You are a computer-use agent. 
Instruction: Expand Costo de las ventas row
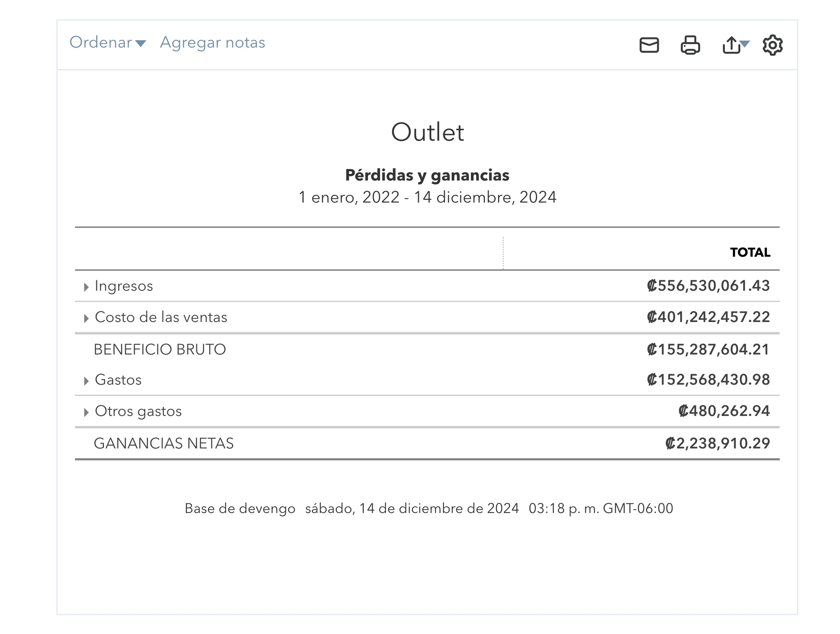pos(86,318)
